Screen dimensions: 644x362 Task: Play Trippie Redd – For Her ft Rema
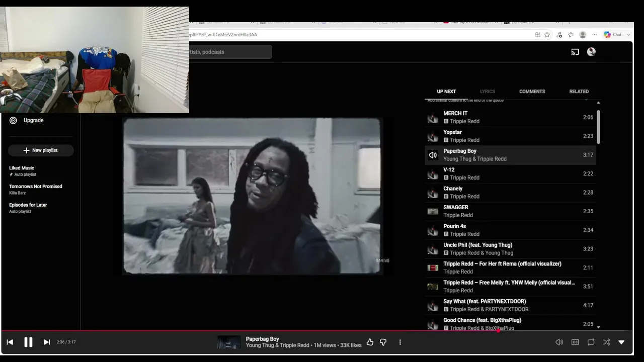(x=510, y=267)
